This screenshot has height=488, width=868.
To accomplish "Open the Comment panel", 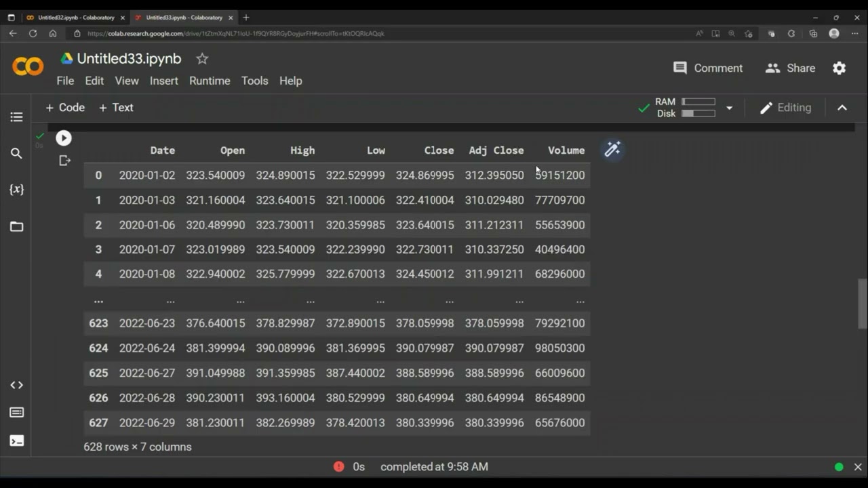I will (x=708, y=68).
